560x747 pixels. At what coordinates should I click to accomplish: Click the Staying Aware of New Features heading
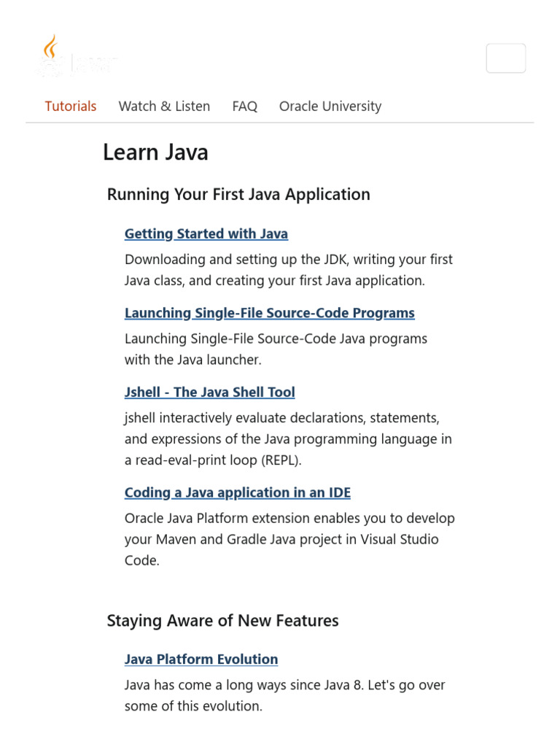point(222,621)
